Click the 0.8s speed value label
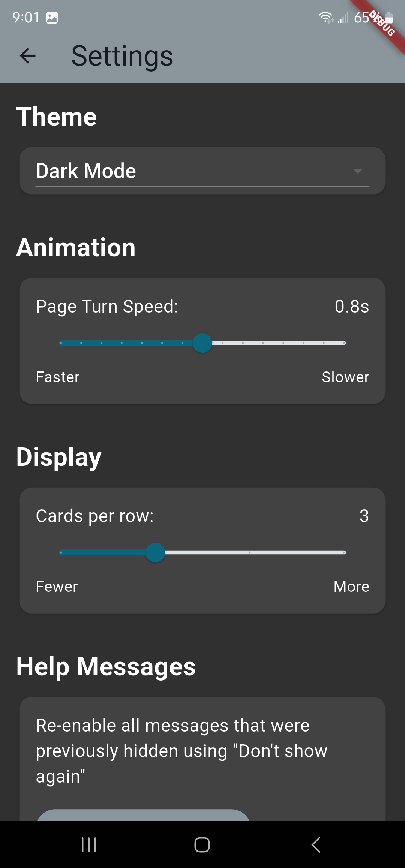Viewport: 405px width, 868px height. point(352,306)
